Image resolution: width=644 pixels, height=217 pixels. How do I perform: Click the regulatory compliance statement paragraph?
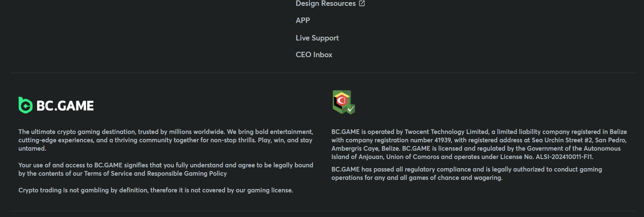coord(467,174)
